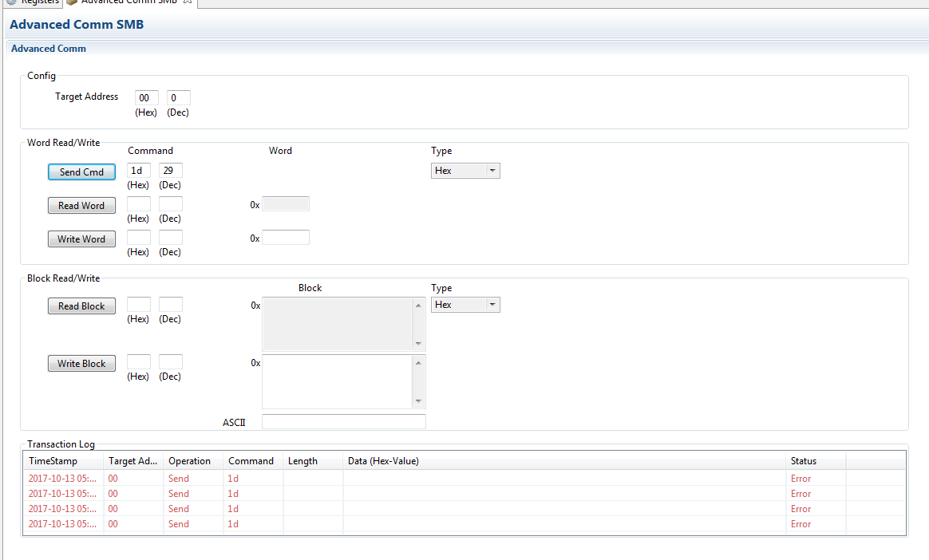The width and height of the screenshot is (929, 560).
Task: Click inside the Read Block data area
Action: pyautogui.click(x=337, y=324)
